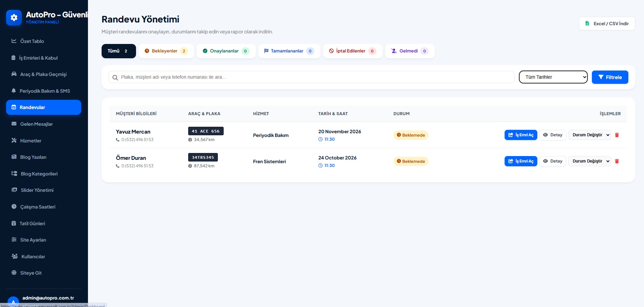Select Randevular in the sidebar
This screenshot has height=307, width=644.
[44, 107]
